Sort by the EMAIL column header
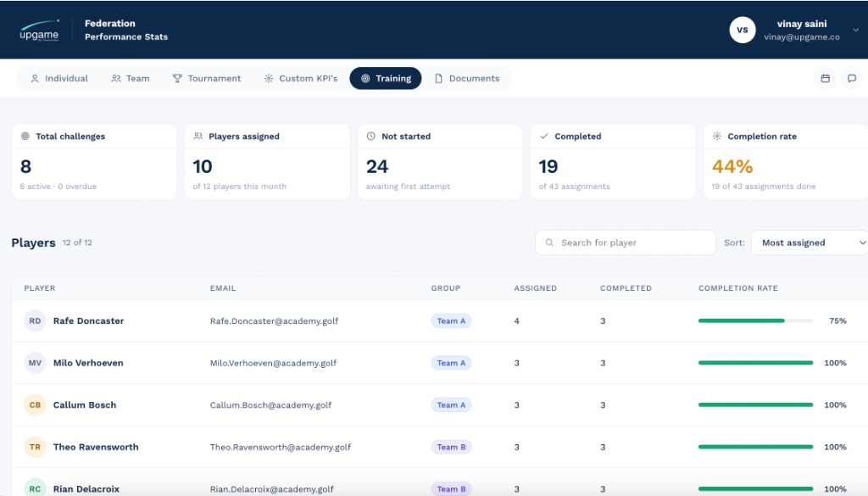This screenshot has height=496, width=868. [x=223, y=288]
